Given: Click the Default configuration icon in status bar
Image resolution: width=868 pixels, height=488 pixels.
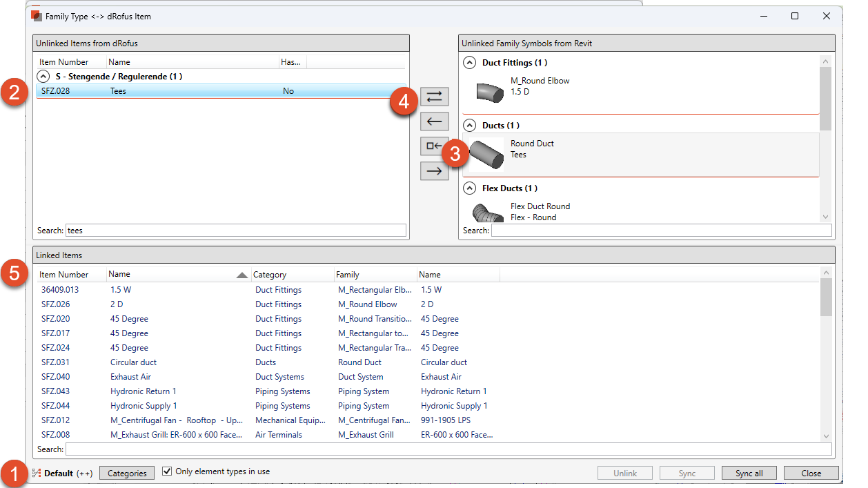Looking at the screenshot, I should click(37, 474).
